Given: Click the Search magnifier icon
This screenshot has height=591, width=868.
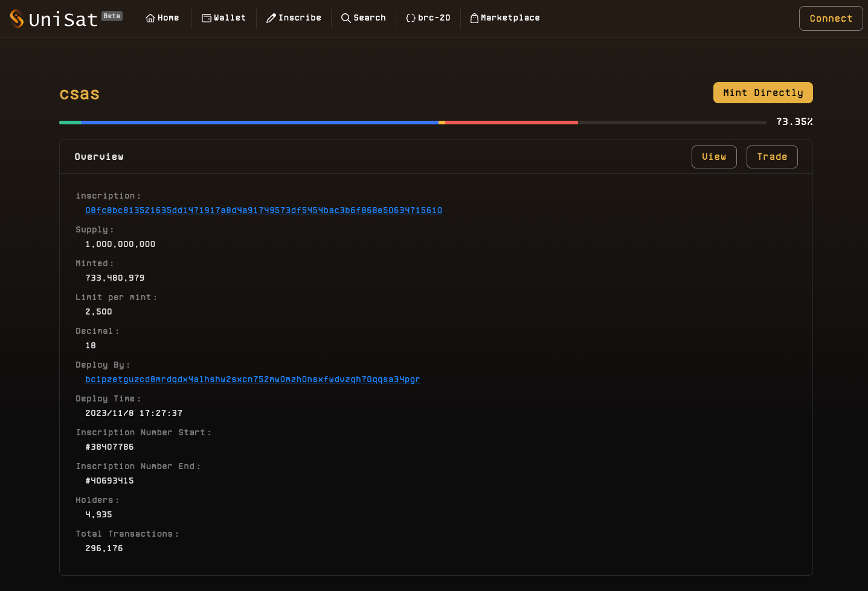Looking at the screenshot, I should (x=346, y=18).
